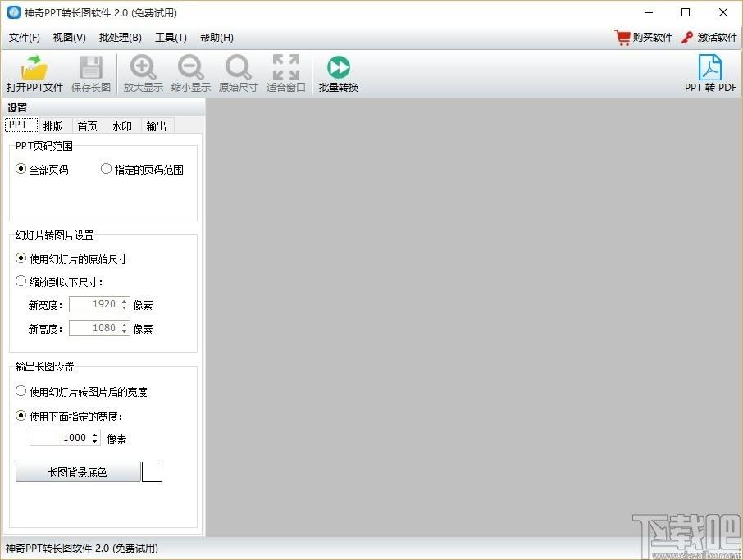The height and width of the screenshot is (560, 743).
Task: Click the 设置 panel header
Action: click(x=17, y=107)
